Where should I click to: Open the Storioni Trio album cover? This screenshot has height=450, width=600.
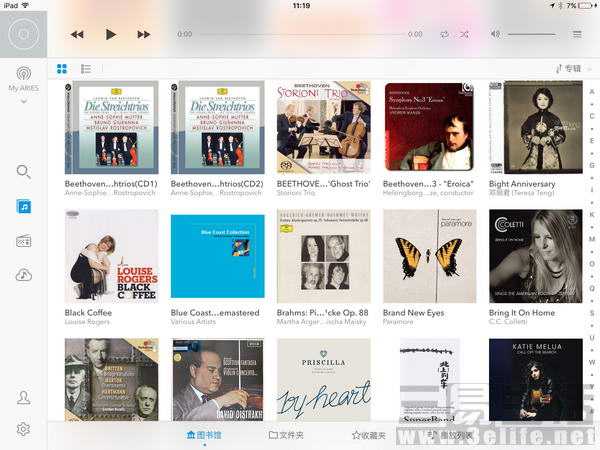pyautogui.click(x=324, y=127)
